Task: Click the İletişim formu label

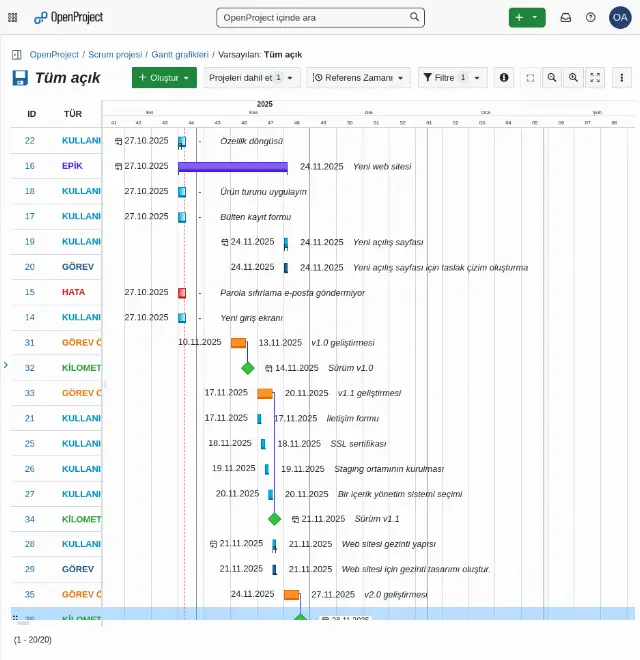Action: (353, 418)
